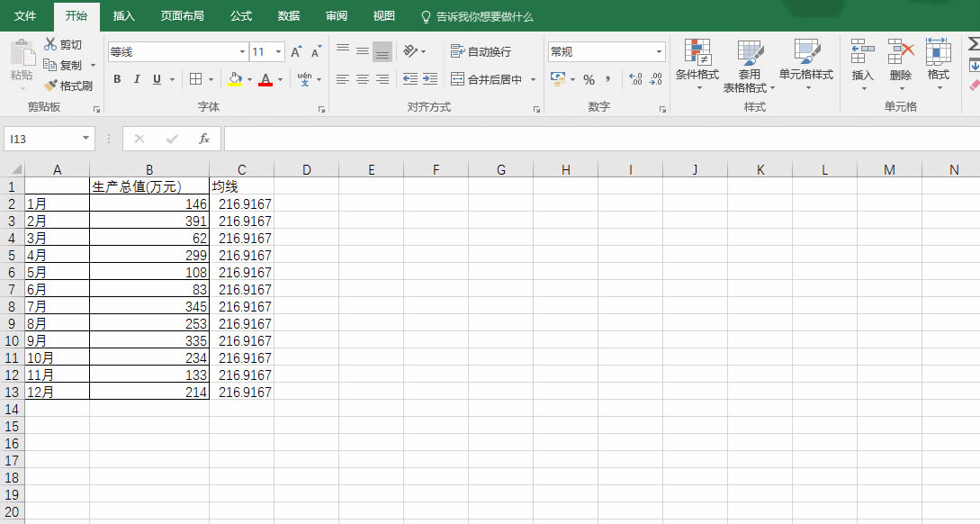Open the number format dropdown showing 常规
Image resolution: width=980 pixels, height=524 pixels.
point(659,52)
